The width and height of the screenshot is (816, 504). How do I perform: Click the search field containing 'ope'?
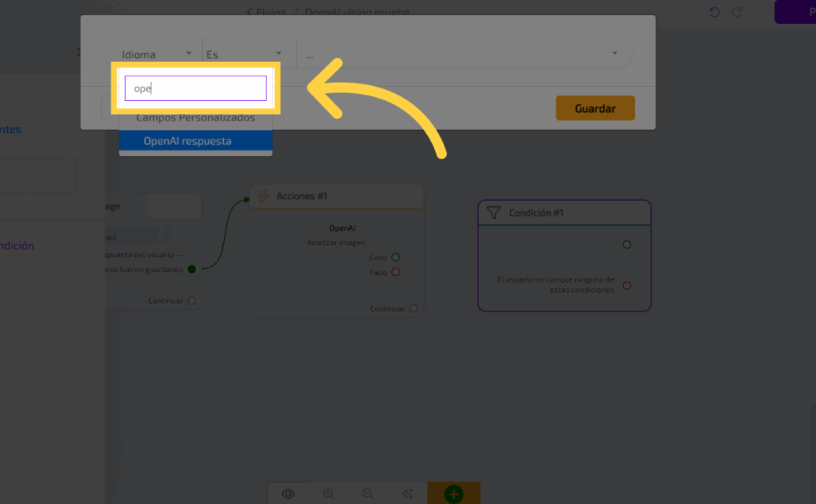pyautogui.click(x=196, y=88)
